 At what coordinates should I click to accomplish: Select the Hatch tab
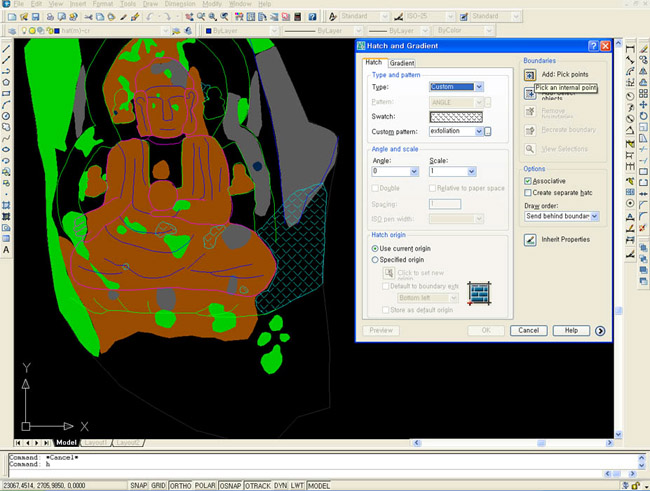click(374, 62)
